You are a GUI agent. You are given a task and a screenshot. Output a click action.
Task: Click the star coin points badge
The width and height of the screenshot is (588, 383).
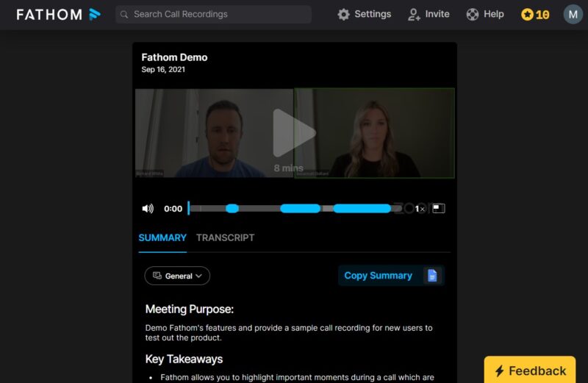[535, 15]
